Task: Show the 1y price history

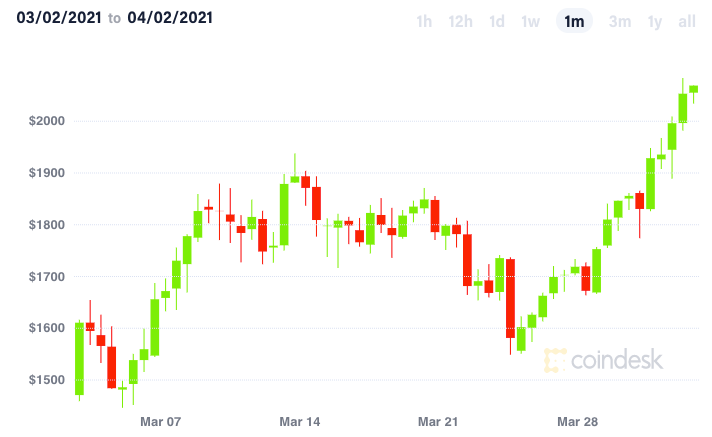Action: (655, 21)
